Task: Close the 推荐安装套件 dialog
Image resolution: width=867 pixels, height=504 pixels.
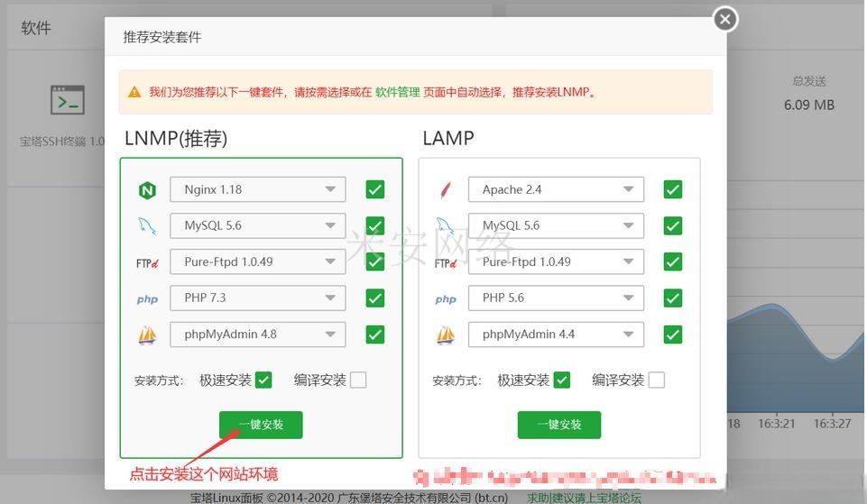Action: [725, 20]
